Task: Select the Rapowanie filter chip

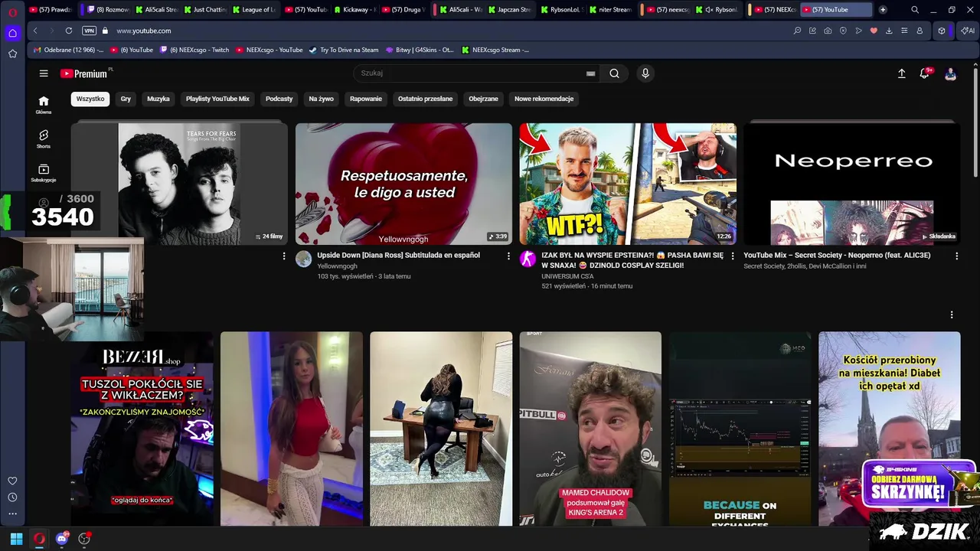Action: coord(366,99)
